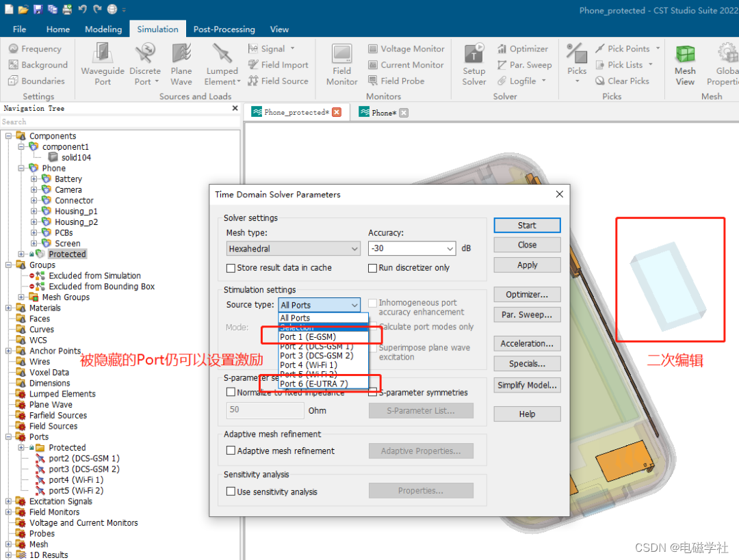The image size is (739, 560).
Task: Open the File menu
Action: coord(19,29)
